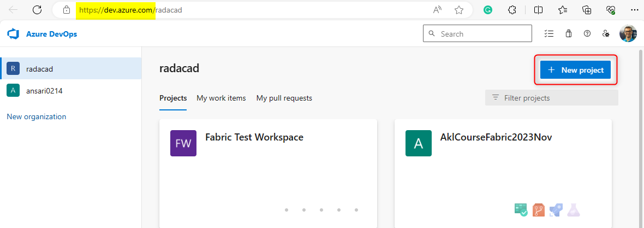Select the Projects tab

[x=173, y=98]
